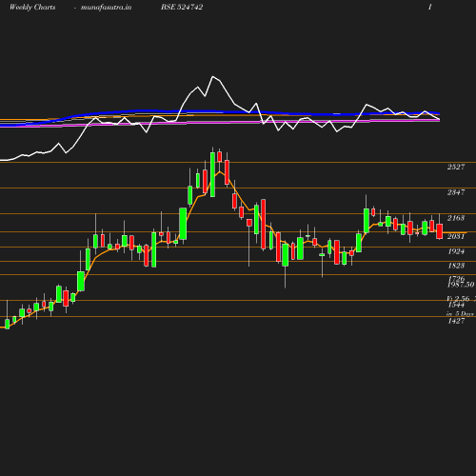Click the 'BSE 524742' symbol label

click(182, 7)
